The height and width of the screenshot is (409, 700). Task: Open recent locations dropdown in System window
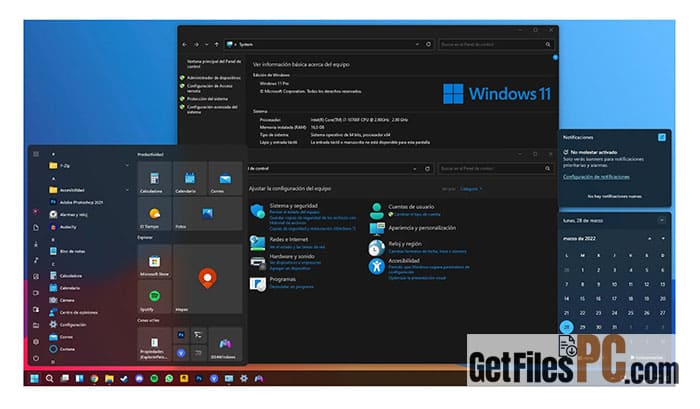207,45
